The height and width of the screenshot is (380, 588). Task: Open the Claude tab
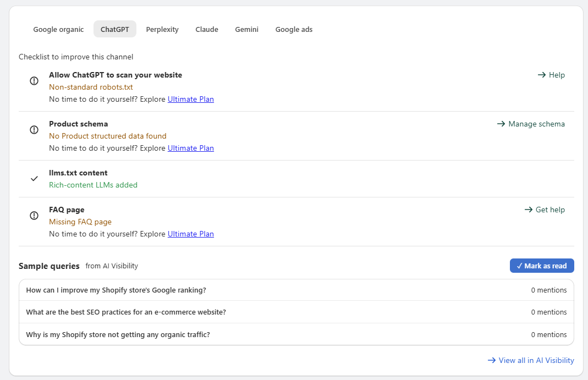click(207, 29)
